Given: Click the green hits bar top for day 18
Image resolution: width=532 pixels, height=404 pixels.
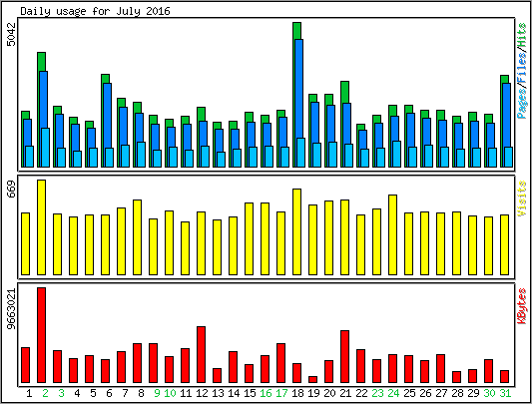Looking at the screenshot, I should point(296,31).
